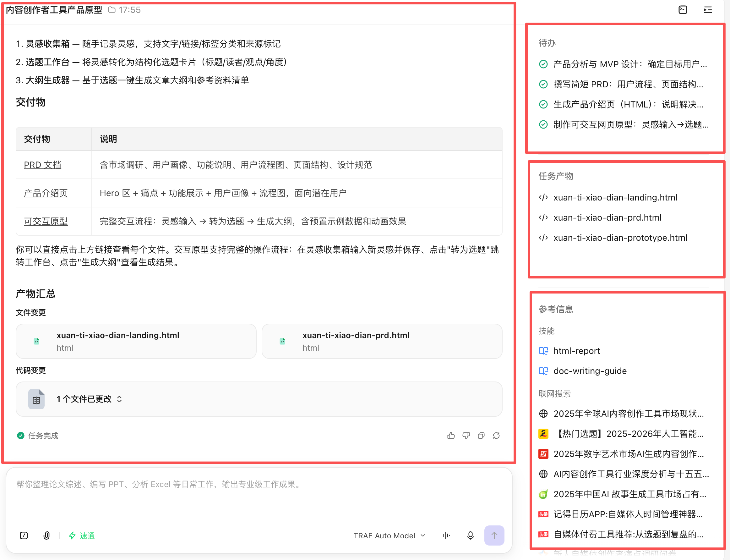Click the html file icon on prd card
730x560 pixels.
click(x=282, y=341)
